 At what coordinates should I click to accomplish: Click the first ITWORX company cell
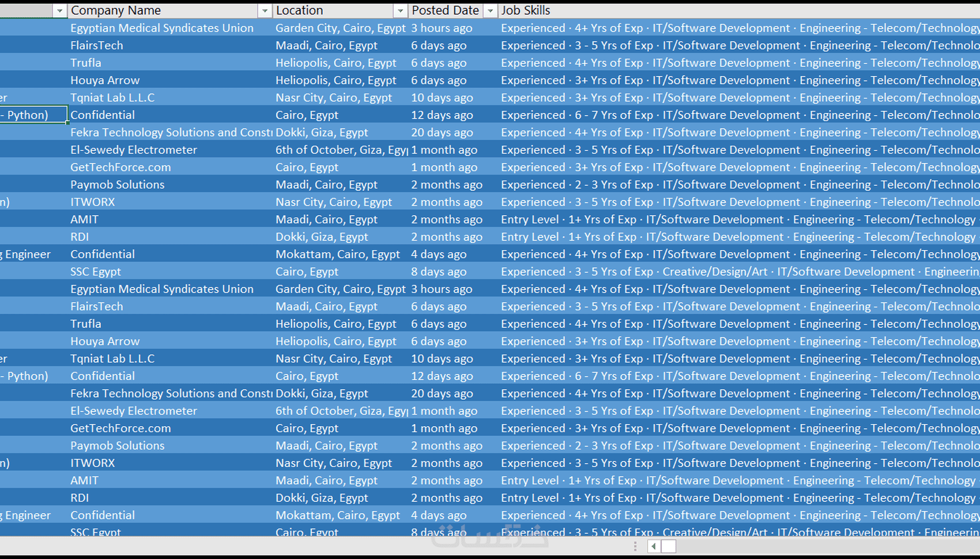(x=170, y=202)
